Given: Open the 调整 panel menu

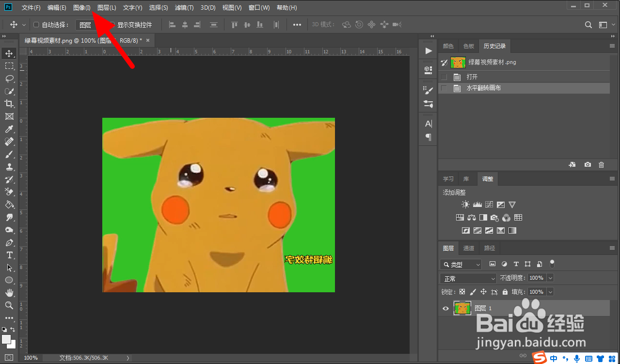Looking at the screenshot, I should 612,179.
